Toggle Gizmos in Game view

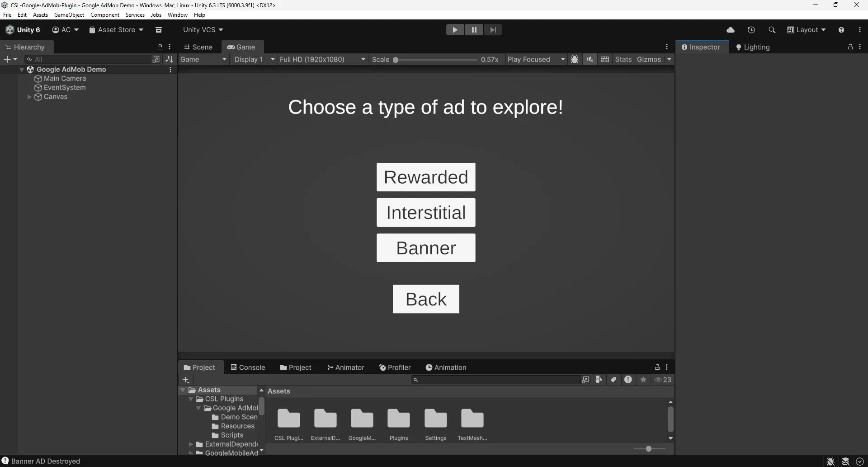pyautogui.click(x=649, y=59)
